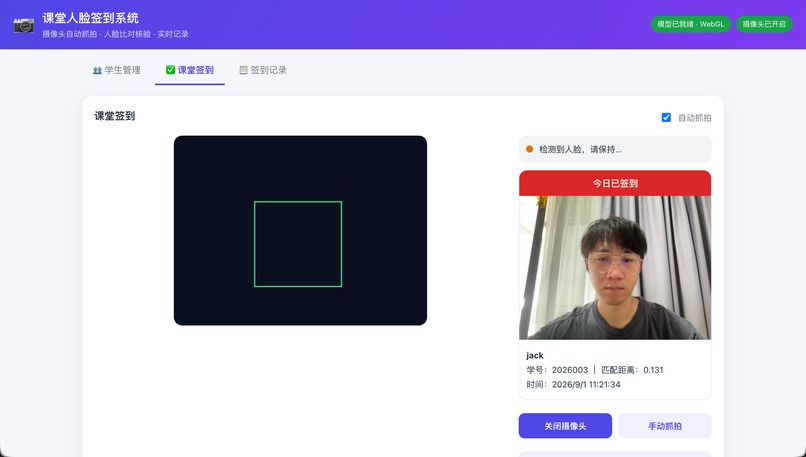Click the camera logo icon in header

[x=24, y=25]
